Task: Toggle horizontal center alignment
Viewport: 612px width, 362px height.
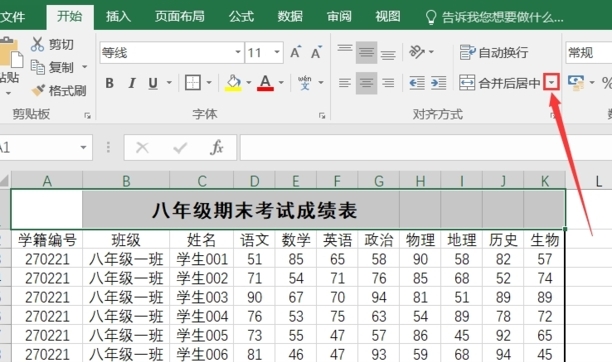Action: 366,83
